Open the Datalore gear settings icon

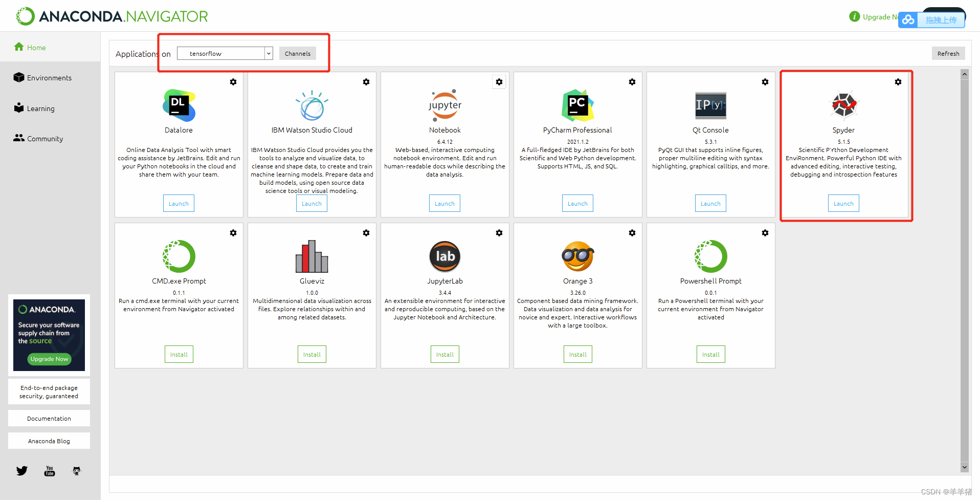point(233,82)
